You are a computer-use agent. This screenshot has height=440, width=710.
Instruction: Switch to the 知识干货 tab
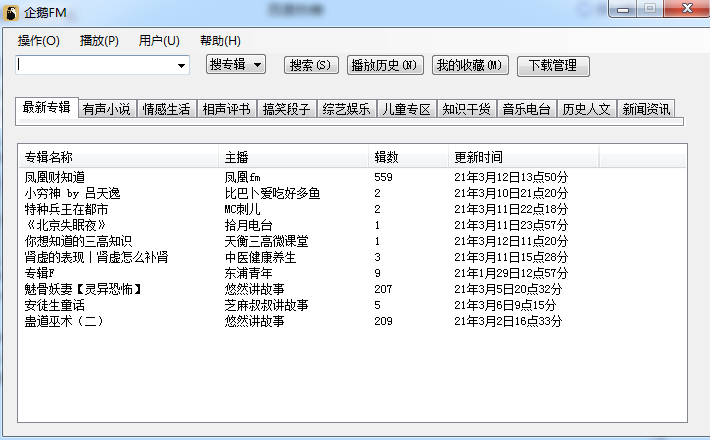click(x=466, y=109)
